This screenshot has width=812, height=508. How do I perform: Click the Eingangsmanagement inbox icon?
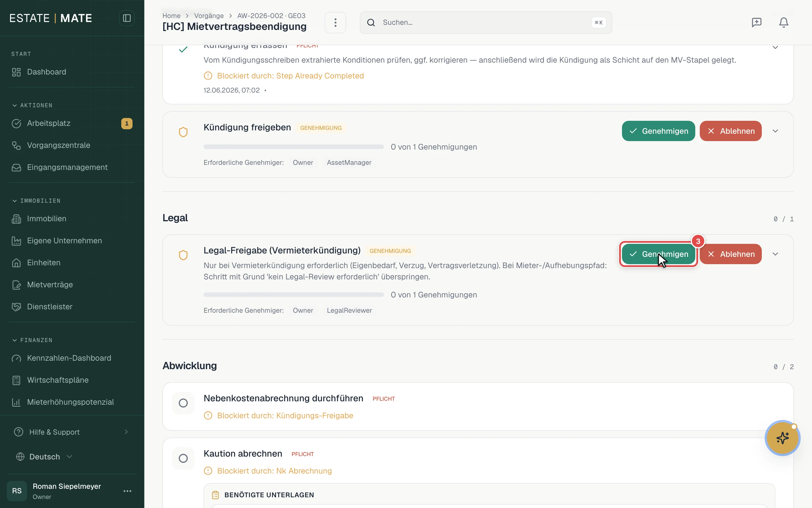(16, 167)
